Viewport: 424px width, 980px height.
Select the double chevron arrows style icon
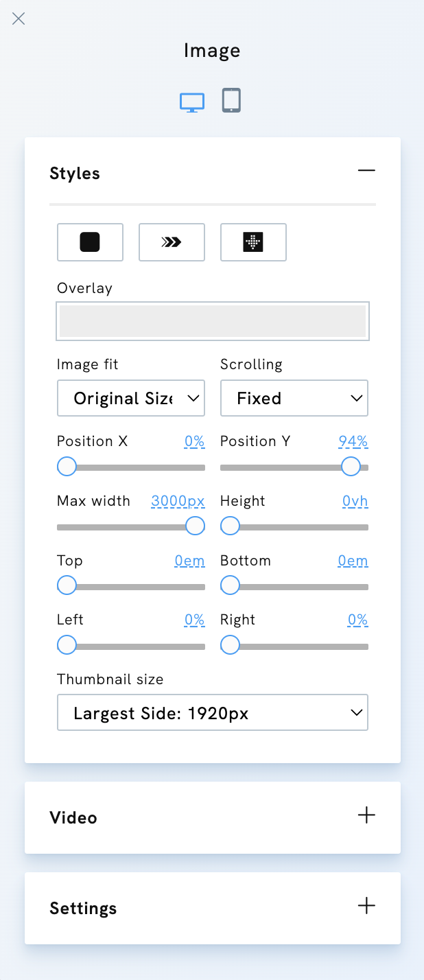point(172,242)
